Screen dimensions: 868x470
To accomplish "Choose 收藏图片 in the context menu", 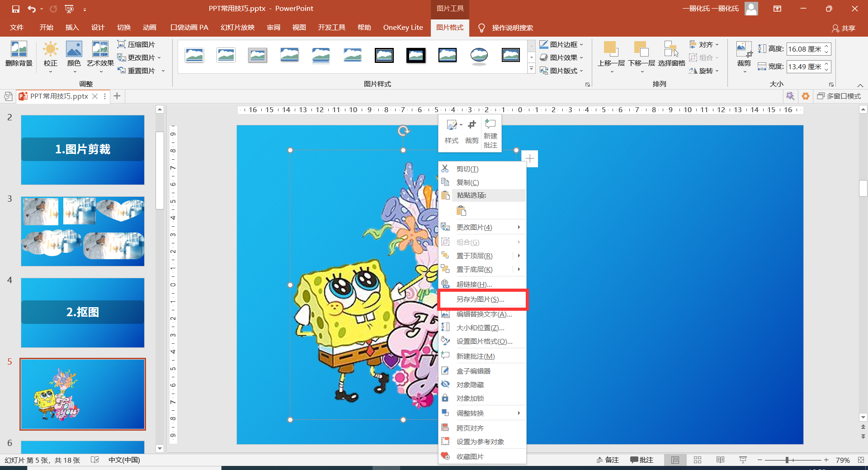I will point(482,456).
